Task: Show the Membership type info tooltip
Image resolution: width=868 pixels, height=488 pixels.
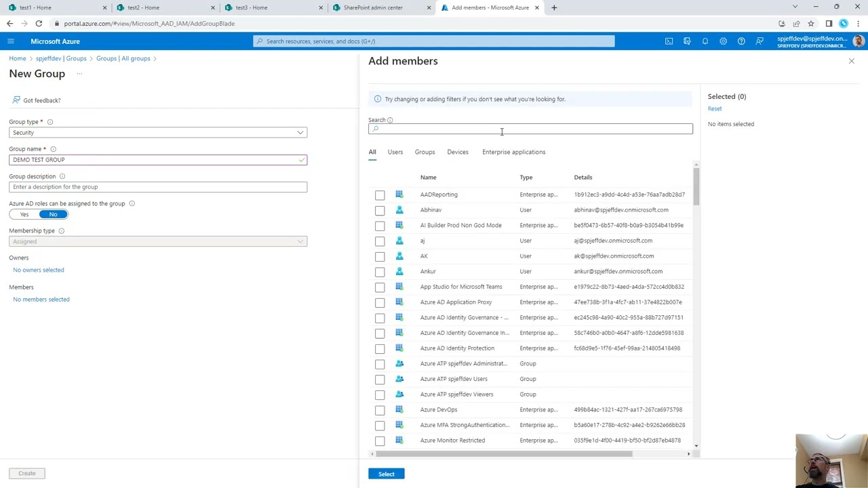Action: tap(61, 231)
